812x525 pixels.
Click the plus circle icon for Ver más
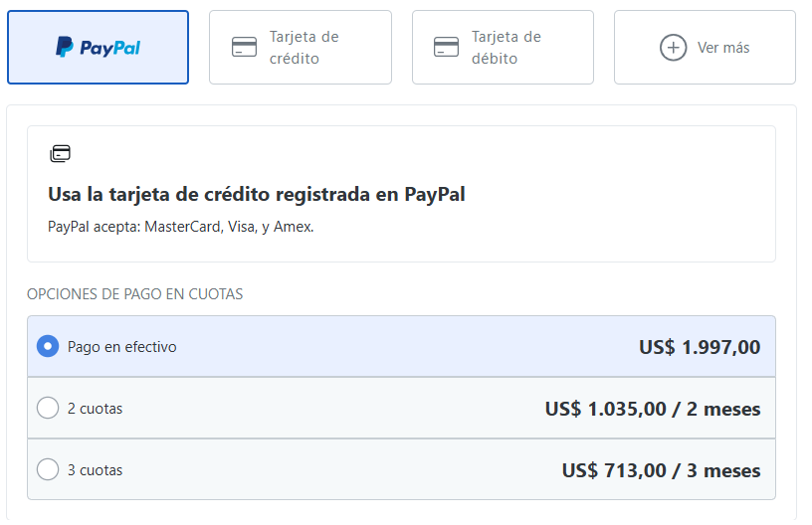pos(673,48)
